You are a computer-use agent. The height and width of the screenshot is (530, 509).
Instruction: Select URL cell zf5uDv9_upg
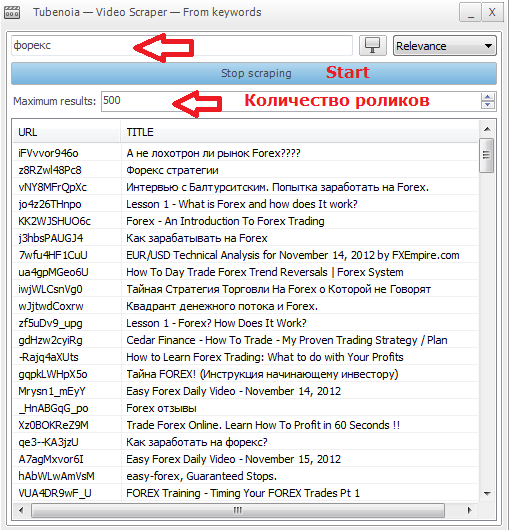(50, 323)
